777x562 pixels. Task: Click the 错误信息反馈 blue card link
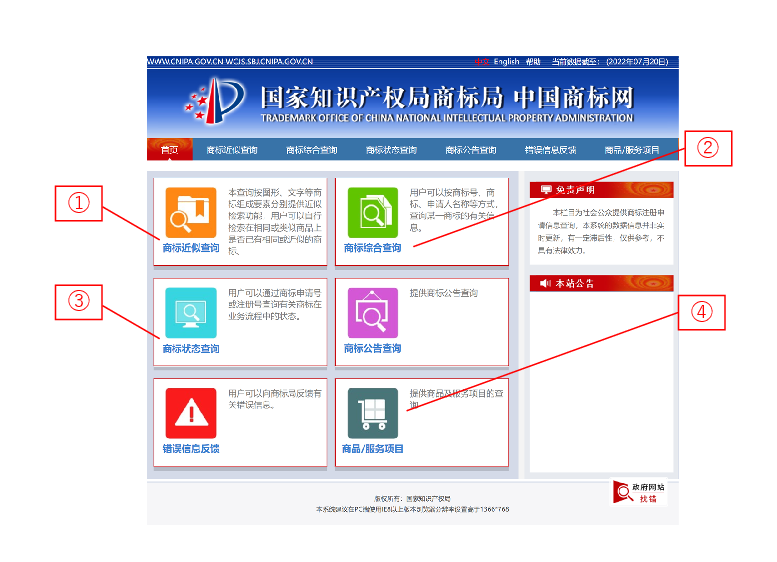point(191,449)
